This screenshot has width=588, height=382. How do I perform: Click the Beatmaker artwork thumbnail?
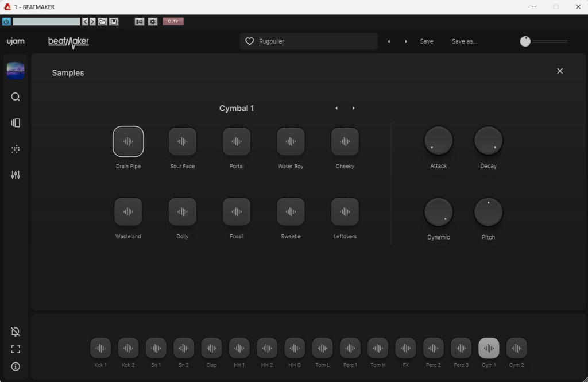pyautogui.click(x=16, y=71)
